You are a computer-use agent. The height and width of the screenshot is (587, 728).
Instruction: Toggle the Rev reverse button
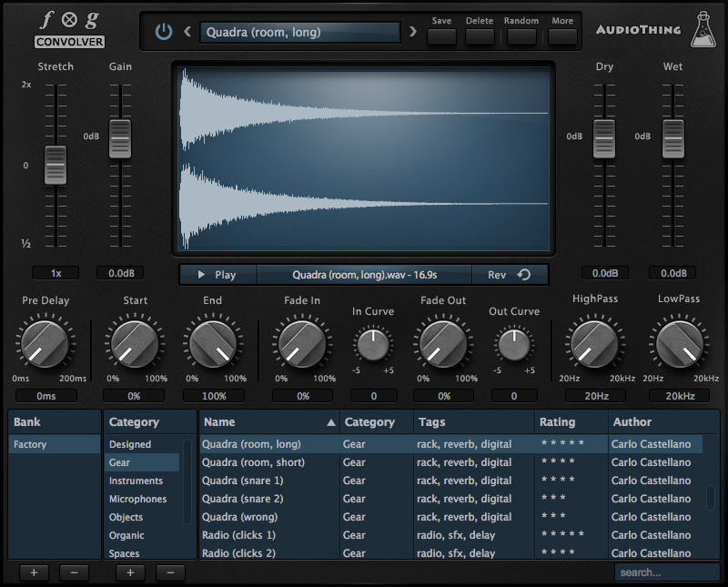[x=510, y=275]
